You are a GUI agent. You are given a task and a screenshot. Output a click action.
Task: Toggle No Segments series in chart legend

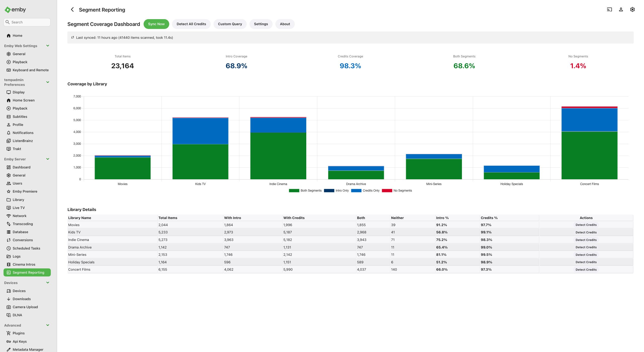tap(397, 191)
